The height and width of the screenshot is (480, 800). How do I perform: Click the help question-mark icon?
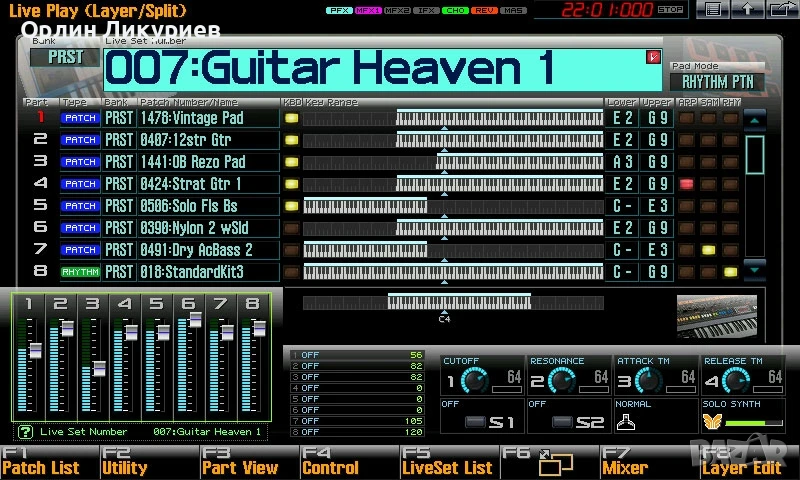[26, 432]
